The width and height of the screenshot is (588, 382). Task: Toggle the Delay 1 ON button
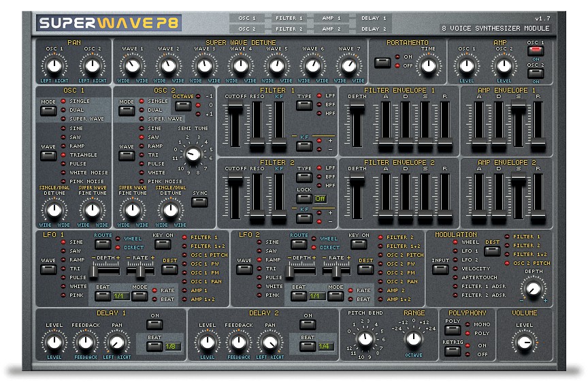pos(154,325)
